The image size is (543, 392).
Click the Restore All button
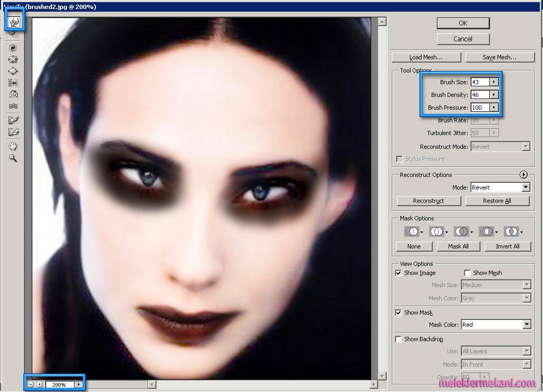[497, 200]
